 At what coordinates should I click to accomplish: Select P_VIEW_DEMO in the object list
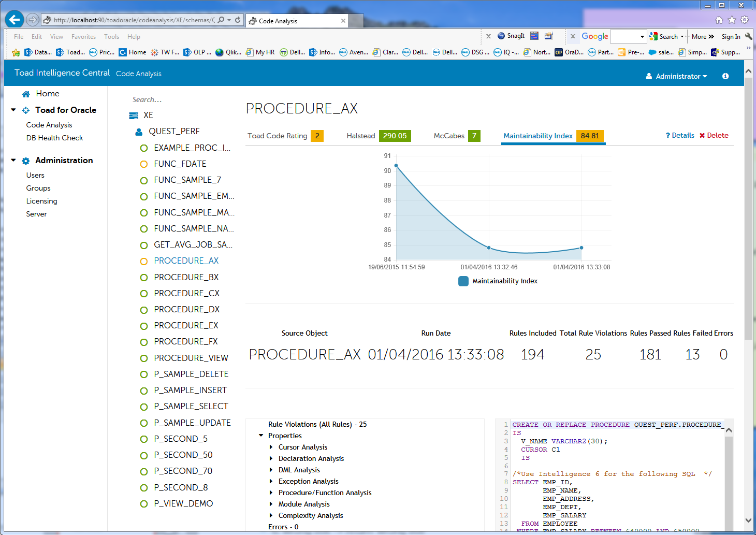coord(183,503)
